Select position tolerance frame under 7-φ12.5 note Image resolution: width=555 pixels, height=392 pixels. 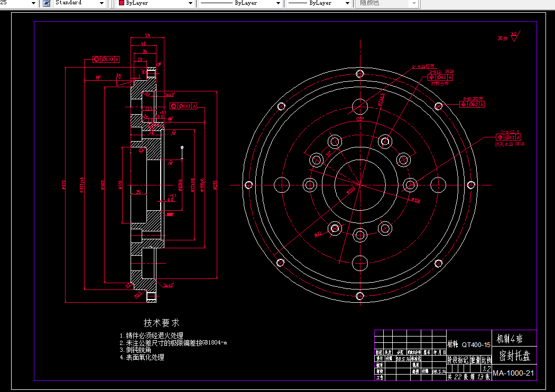click(508, 137)
